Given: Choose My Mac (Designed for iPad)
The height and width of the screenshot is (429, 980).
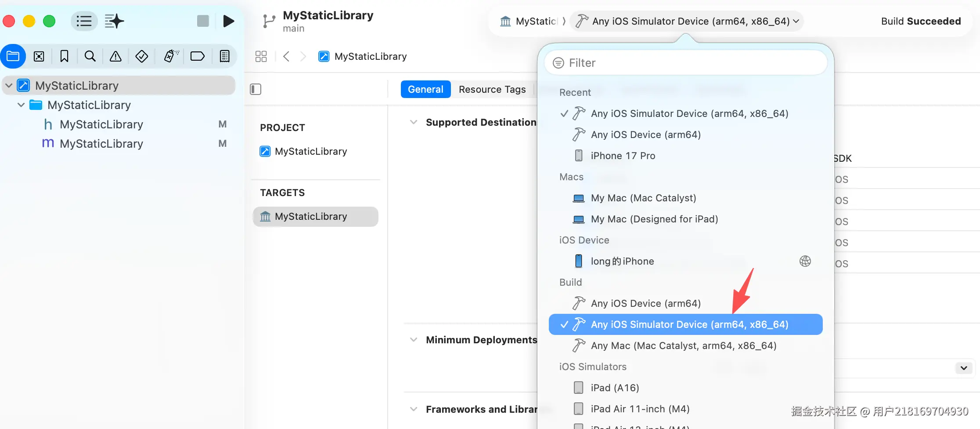Looking at the screenshot, I should click(x=686, y=219).
